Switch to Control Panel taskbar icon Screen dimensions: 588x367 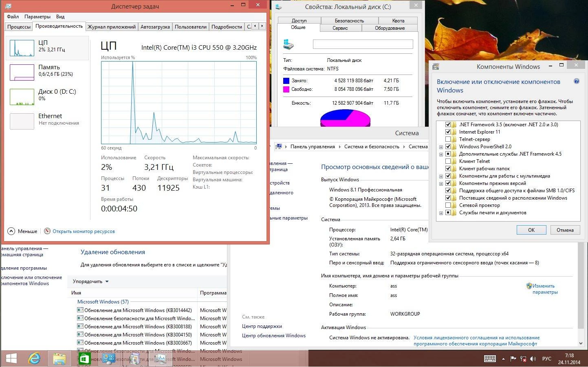click(109, 358)
